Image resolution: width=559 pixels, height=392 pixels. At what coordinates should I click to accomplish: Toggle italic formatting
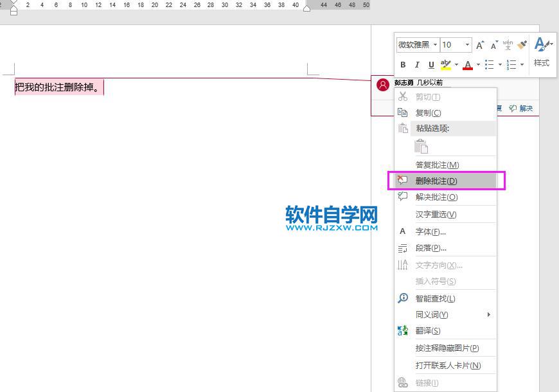(x=417, y=64)
